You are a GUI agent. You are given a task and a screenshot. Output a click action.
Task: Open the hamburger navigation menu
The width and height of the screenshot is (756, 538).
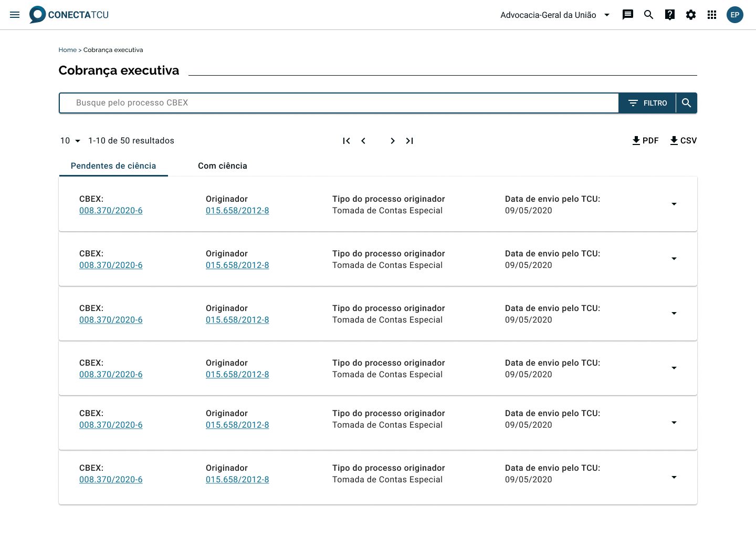[15, 15]
